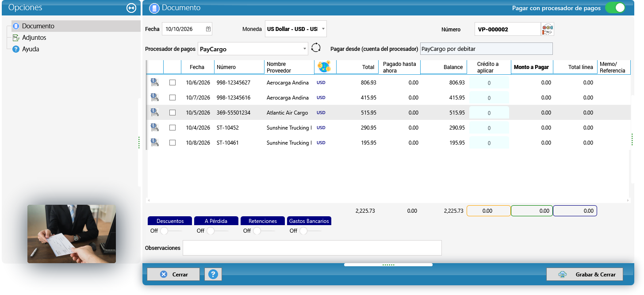Open details icon for bill ST-10461
The image size is (644, 295).
point(154,142)
